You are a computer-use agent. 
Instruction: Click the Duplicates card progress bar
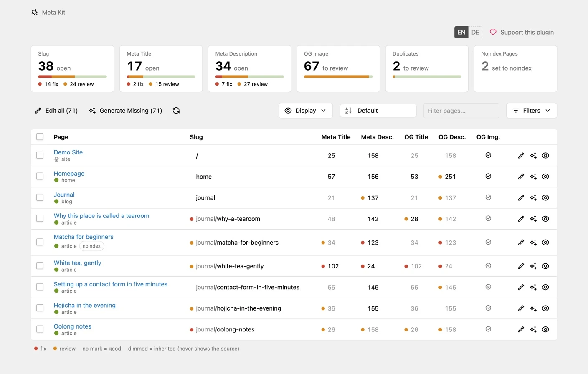coord(427,77)
